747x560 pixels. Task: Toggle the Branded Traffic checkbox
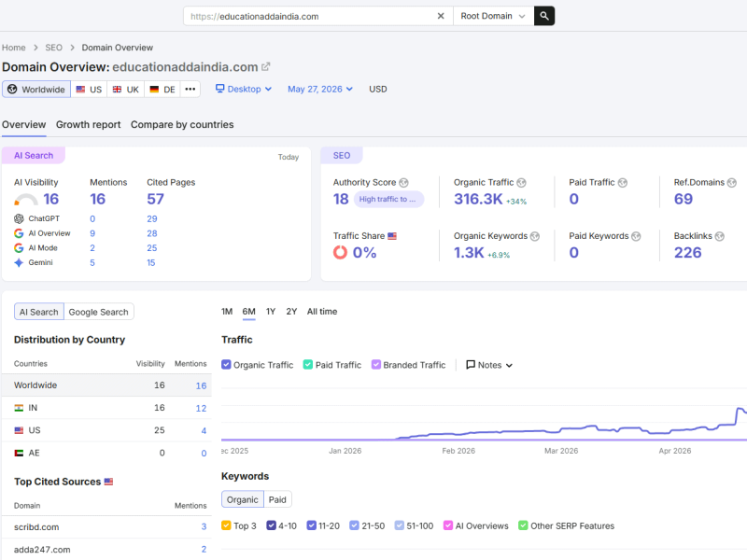tap(376, 365)
